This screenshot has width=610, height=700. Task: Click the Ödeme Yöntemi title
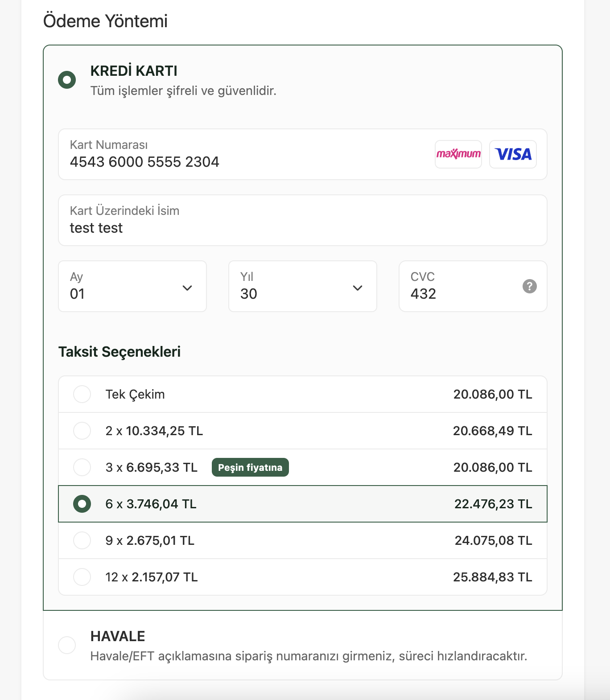point(105,21)
